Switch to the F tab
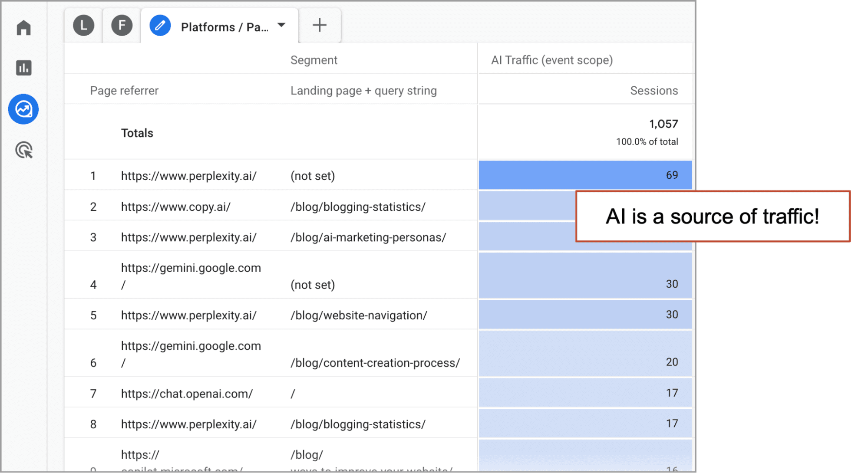Screen dimensions: 868x473 click(122, 25)
